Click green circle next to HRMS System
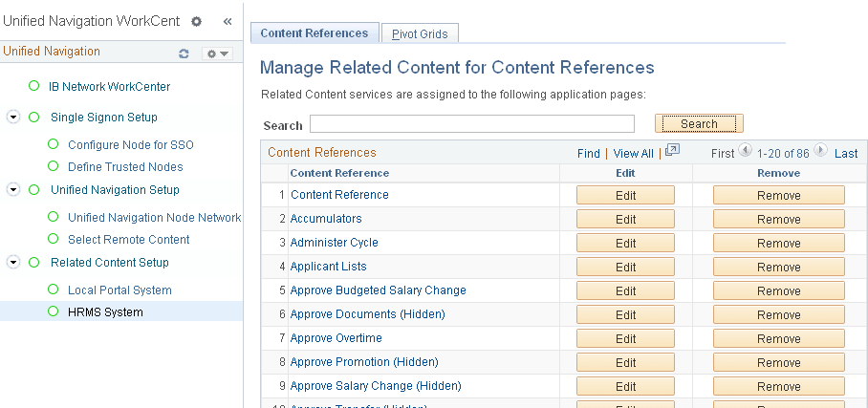This screenshot has width=868, height=408. pyautogui.click(x=54, y=311)
